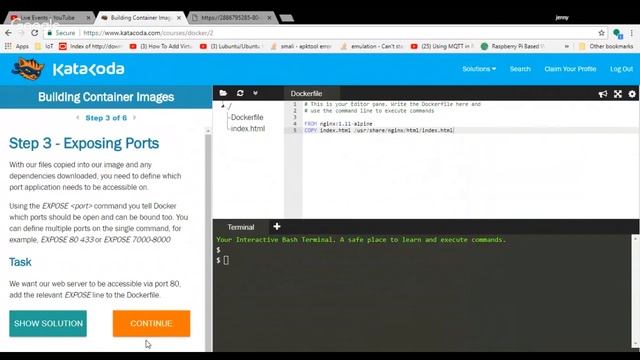Click the Log Out link
The image size is (640, 360).
point(621,69)
